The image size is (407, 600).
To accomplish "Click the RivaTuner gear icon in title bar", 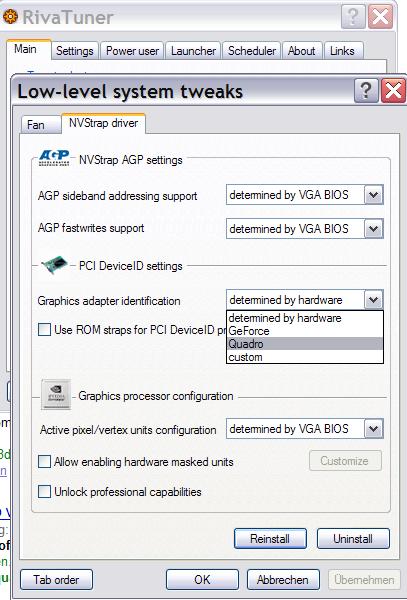I will point(10,17).
